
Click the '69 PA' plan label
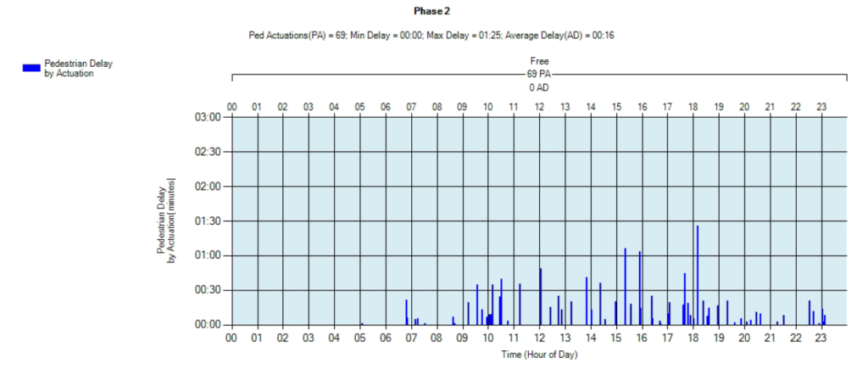(x=539, y=74)
